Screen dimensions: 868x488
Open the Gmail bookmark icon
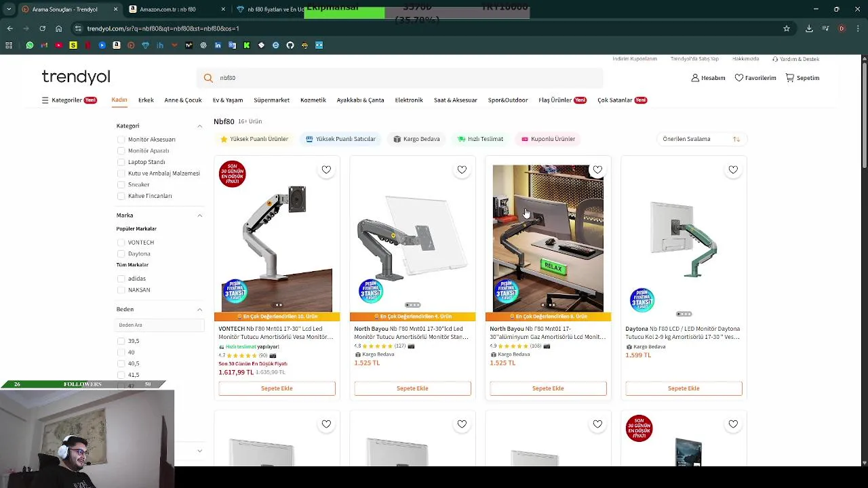pos(44,45)
